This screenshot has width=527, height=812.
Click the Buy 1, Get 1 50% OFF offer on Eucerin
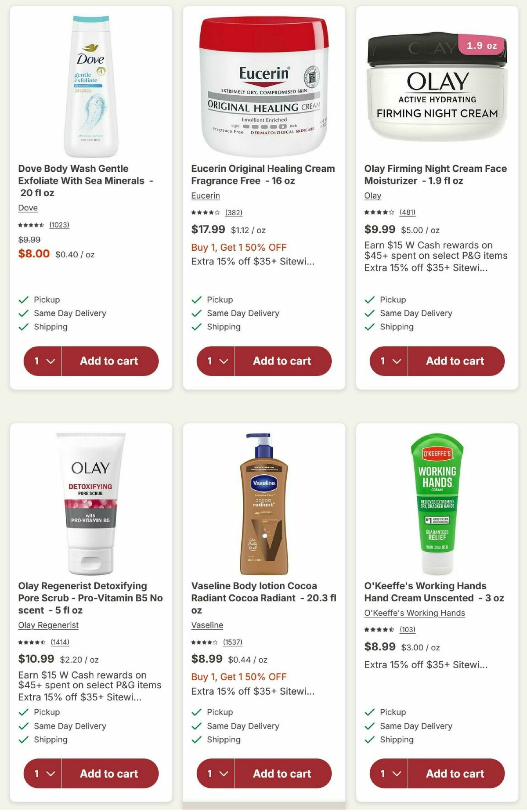(238, 247)
